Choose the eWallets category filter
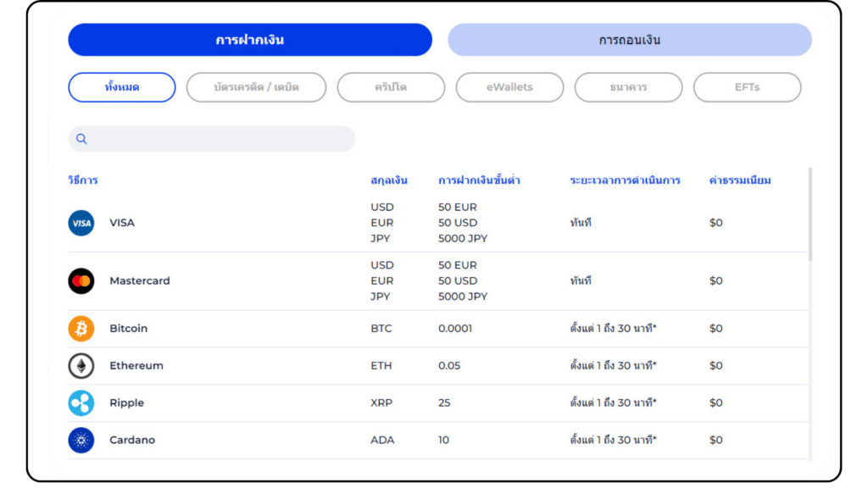Screen dimensions: 868x488 [x=509, y=86]
